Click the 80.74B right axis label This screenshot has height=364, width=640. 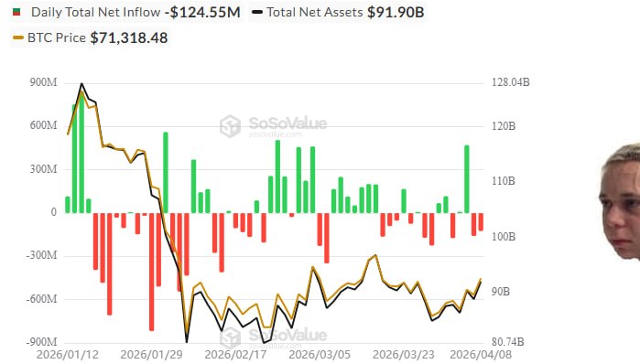point(507,342)
